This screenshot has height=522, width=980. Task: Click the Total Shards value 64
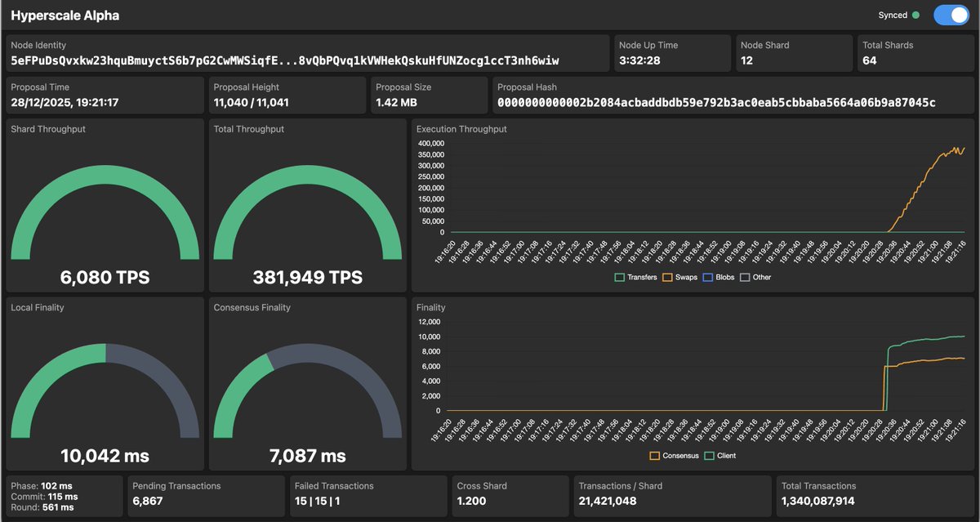point(870,60)
